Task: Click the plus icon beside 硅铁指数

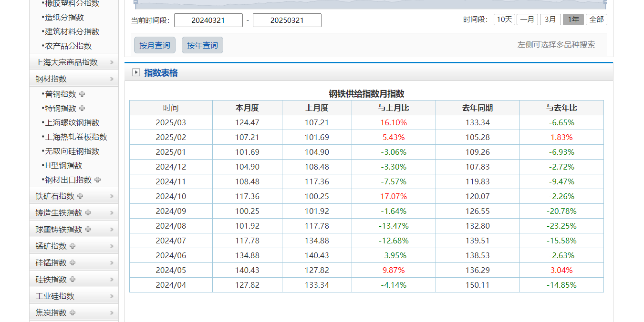Action: tap(73, 279)
